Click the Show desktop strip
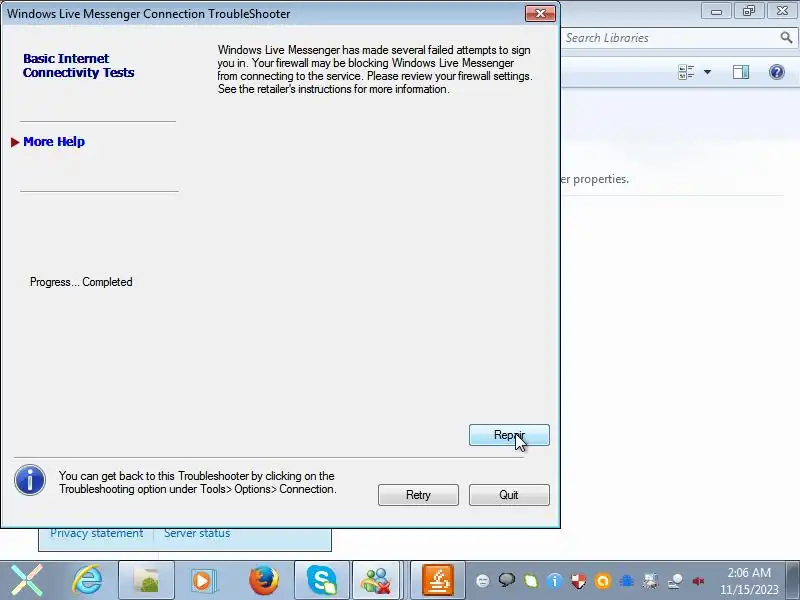 (793, 581)
